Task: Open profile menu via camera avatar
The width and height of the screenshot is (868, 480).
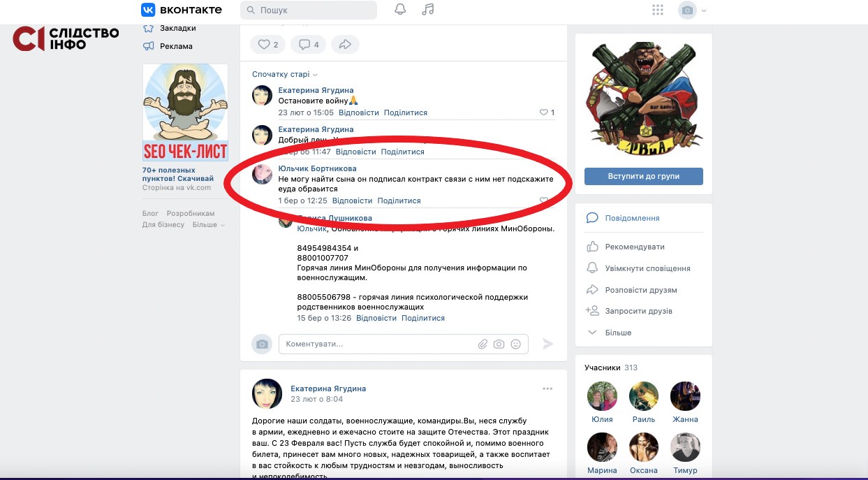Action: (693, 10)
